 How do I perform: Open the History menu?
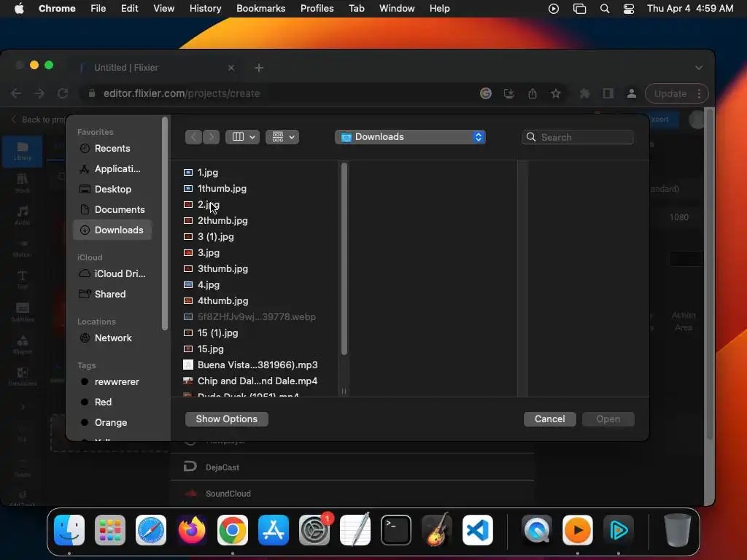pos(205,9)
